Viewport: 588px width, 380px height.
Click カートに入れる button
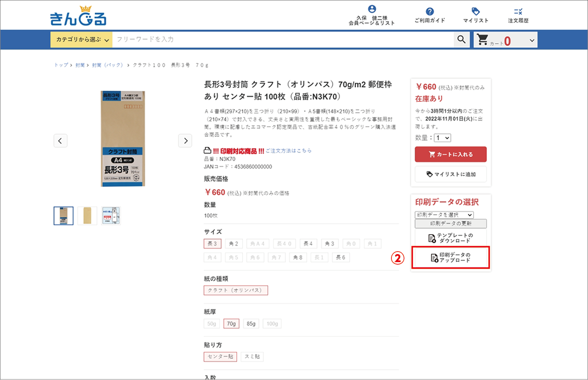(x=450, y=155)
